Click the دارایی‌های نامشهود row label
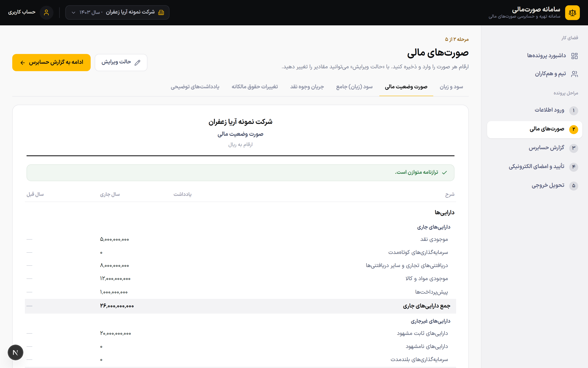The height and width of the screenshot is (368, 588). [x=427, y=346]
